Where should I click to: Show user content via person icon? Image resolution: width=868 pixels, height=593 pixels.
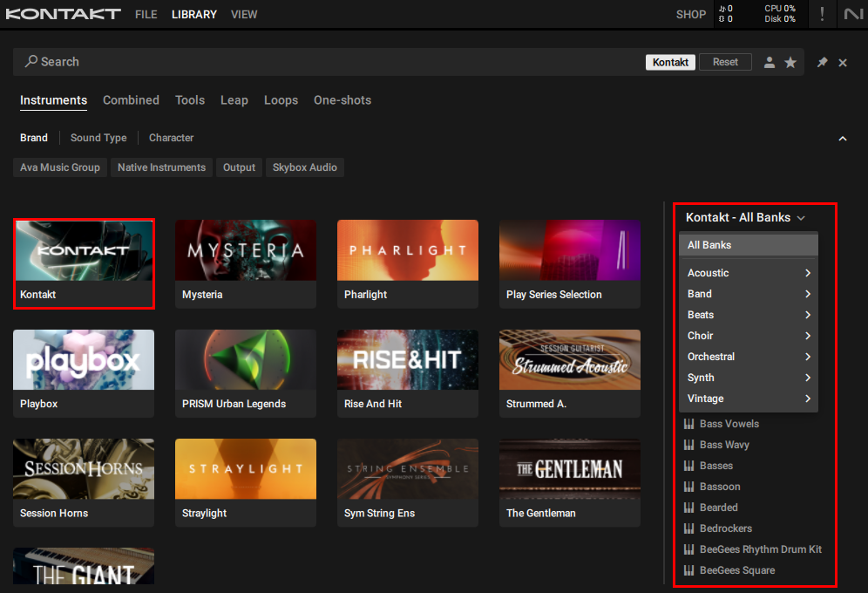pos(770,62)
